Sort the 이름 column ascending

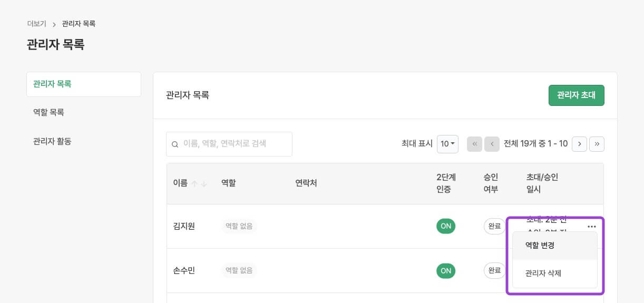(x=194, y=183)
